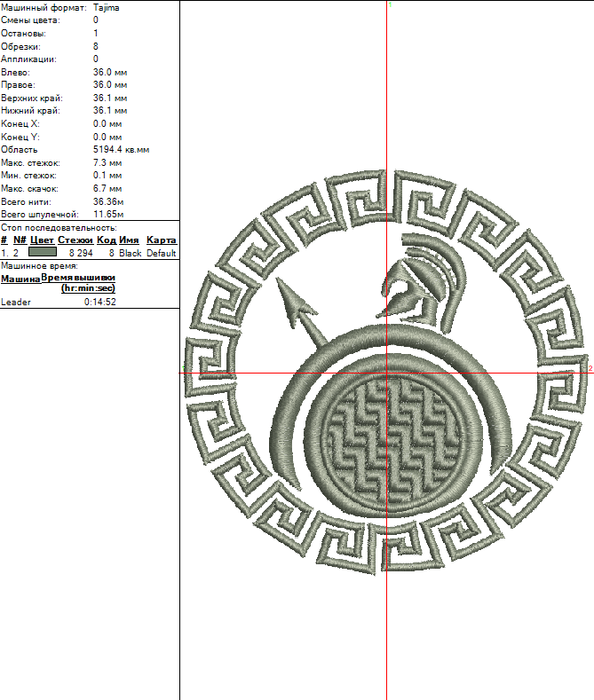Viewport: 594px width, 700px height.
Task: Click the 'Машина' column header
Action: (20, 279)
